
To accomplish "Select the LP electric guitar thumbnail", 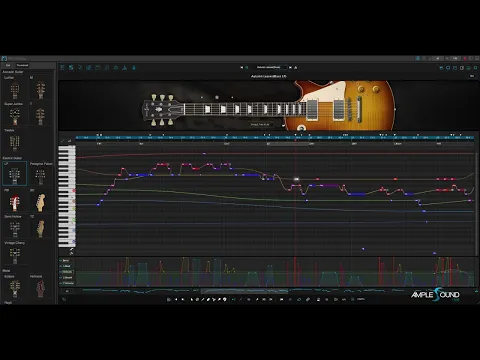I will click(x=14, y=174).
